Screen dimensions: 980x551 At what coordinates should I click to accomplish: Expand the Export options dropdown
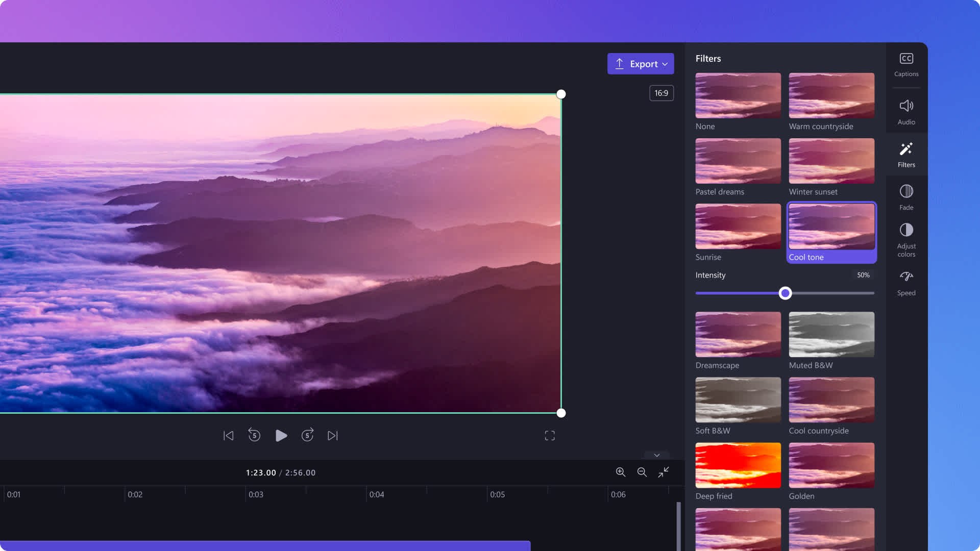(x=665, y=63)
